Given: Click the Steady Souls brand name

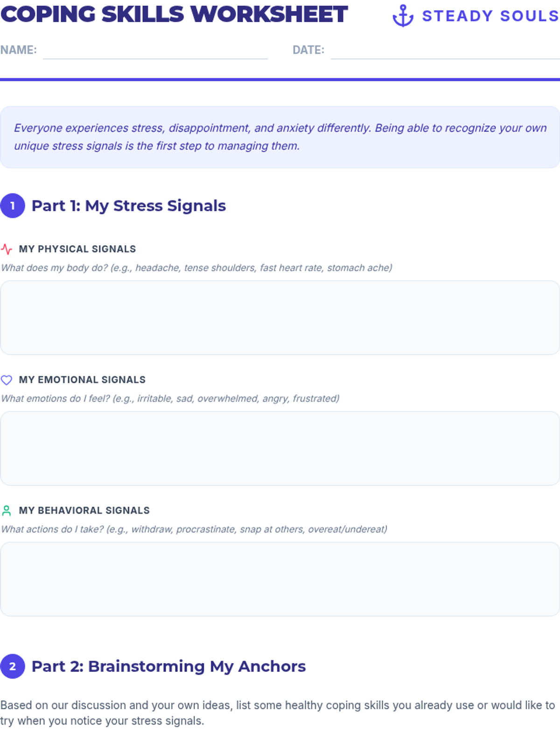Looking at the screenshot, I should coord(490,16).
